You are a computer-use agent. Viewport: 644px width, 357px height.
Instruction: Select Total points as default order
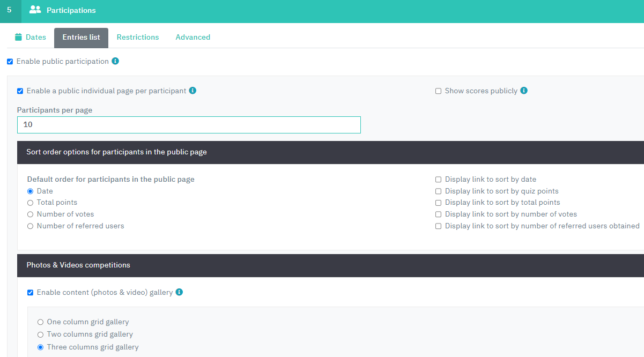click(x=31, y=203)
